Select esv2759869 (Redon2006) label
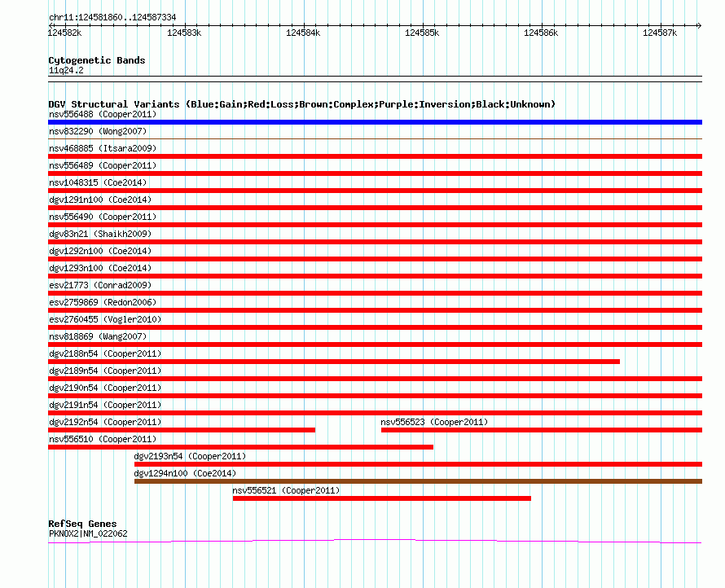The width and height of the screenshot is (725, 588). pos(103,302)
